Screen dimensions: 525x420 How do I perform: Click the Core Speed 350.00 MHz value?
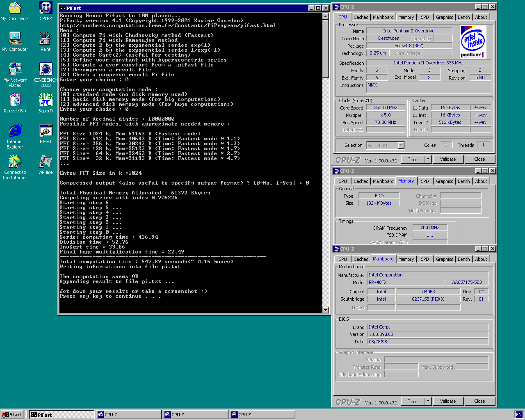(386, 107)
